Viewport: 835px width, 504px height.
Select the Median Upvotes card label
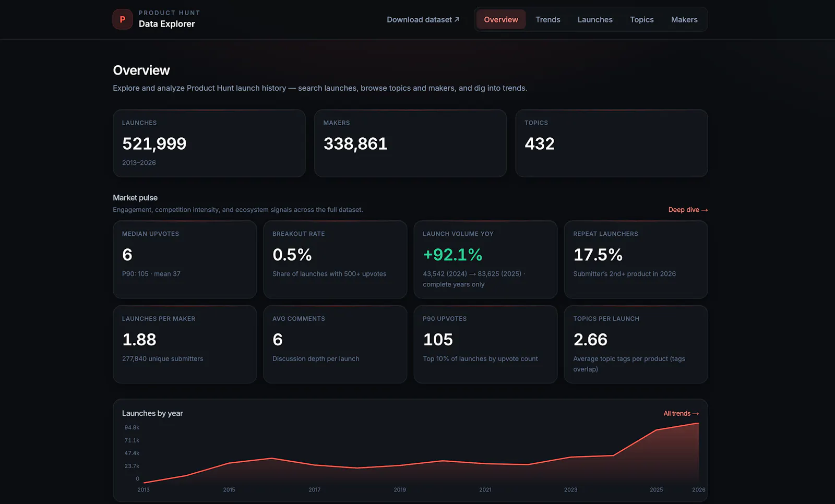(x=150, y=234)
